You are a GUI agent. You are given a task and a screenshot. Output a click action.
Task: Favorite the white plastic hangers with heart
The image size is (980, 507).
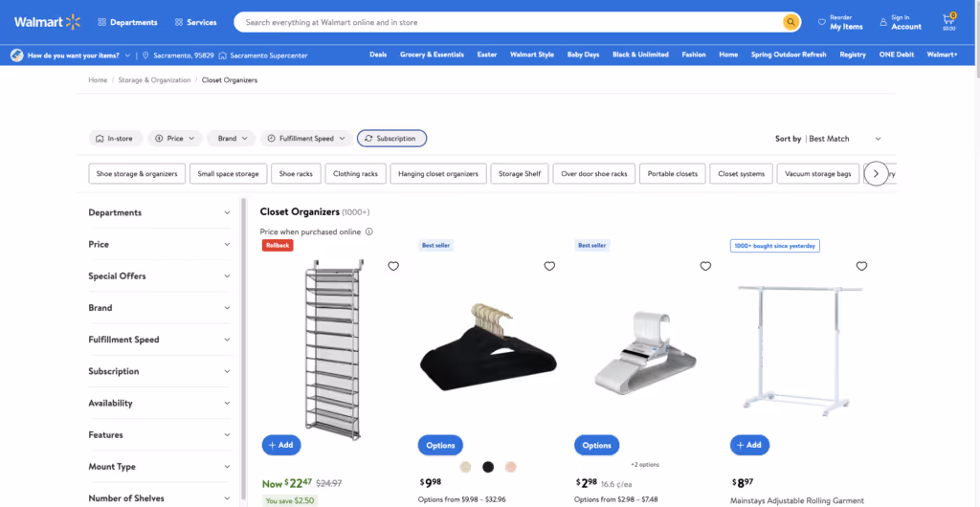pyautogui.click(x=705, y=267)
